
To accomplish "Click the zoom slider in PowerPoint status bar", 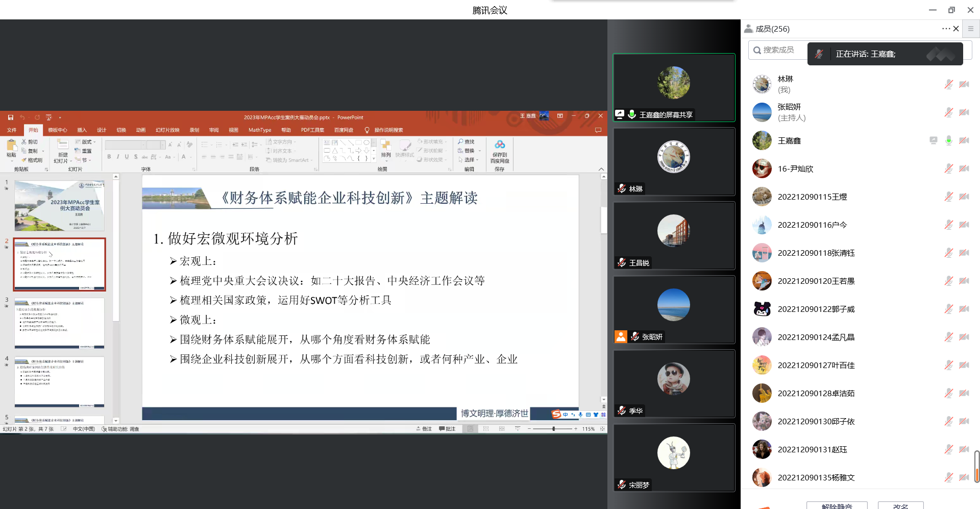I will pyautogui.click(x=553, y=429).
